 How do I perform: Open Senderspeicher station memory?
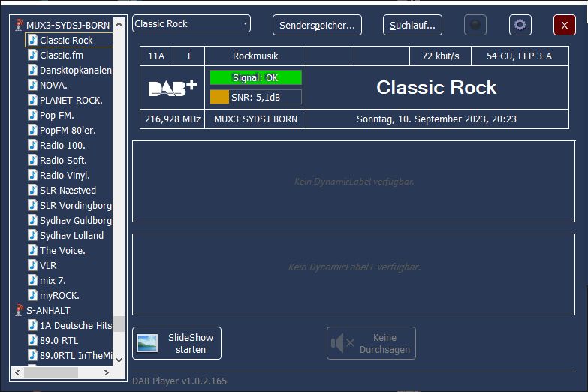coord(317,25)
